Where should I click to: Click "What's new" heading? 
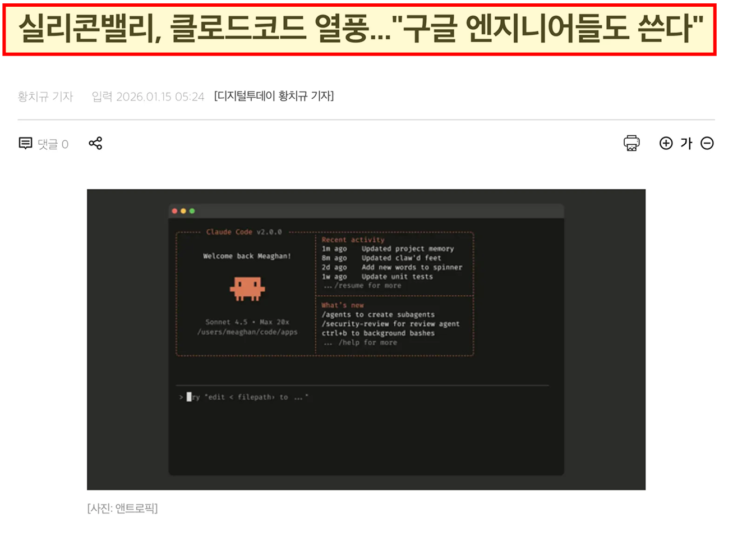coord(342,305)
